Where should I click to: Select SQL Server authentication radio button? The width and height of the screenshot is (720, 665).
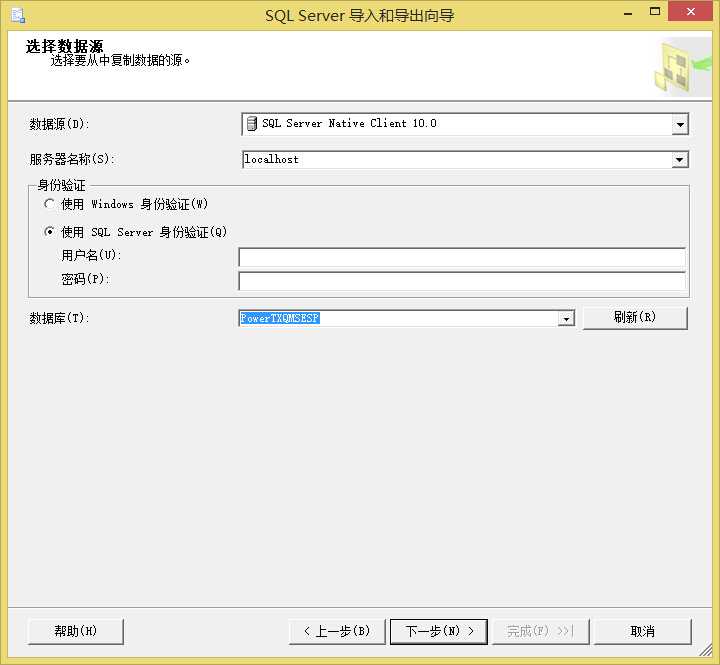click(x=49, y=231)
